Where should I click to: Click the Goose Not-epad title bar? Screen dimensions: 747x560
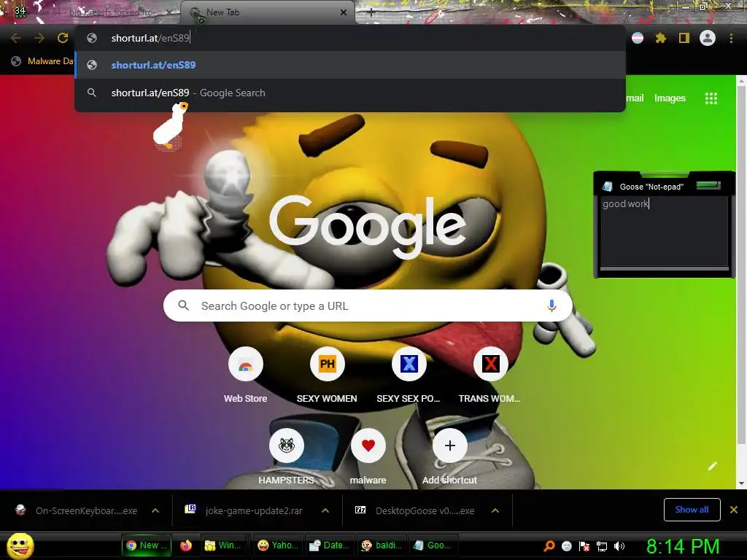[x=663, y=186]
